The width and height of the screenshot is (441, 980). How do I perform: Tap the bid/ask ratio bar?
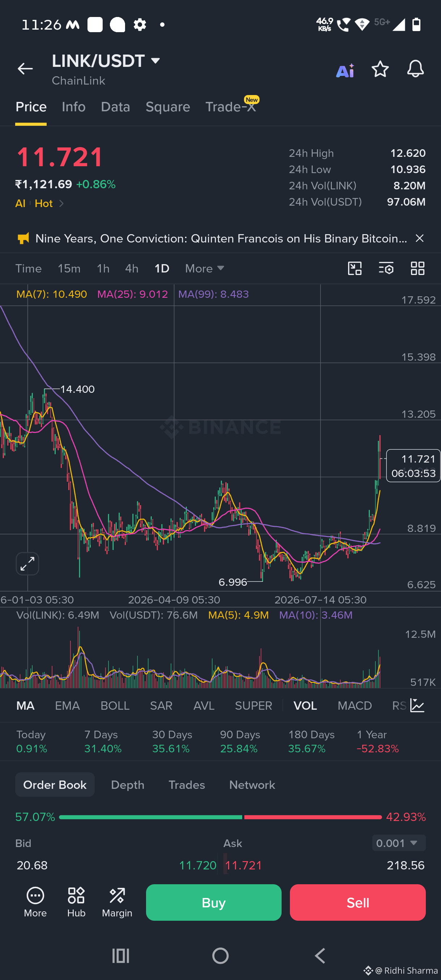(x=220, y=817)
